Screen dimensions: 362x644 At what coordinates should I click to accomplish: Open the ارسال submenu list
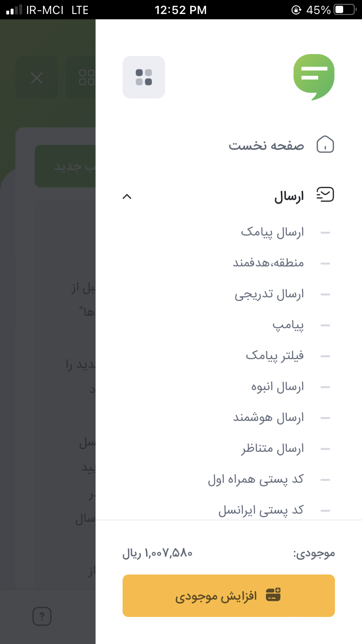(288, 195)
